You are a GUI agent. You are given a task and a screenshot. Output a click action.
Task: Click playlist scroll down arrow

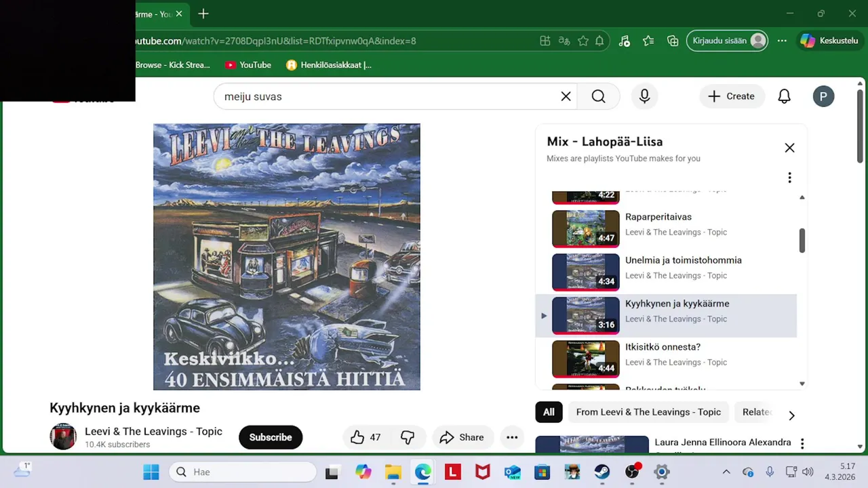(802, 384)
